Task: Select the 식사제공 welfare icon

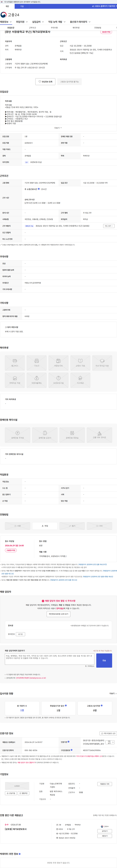Action: point(80,380)
